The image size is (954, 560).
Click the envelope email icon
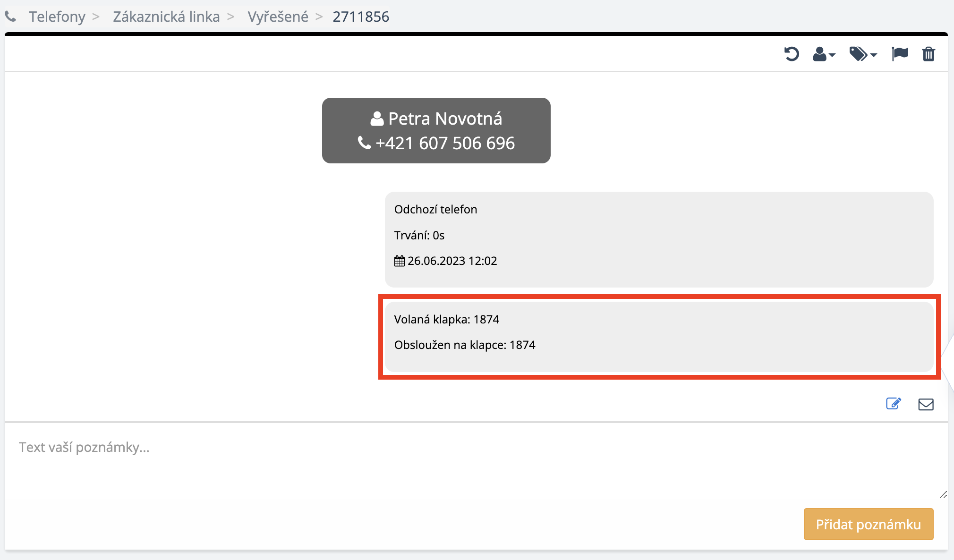926,404
